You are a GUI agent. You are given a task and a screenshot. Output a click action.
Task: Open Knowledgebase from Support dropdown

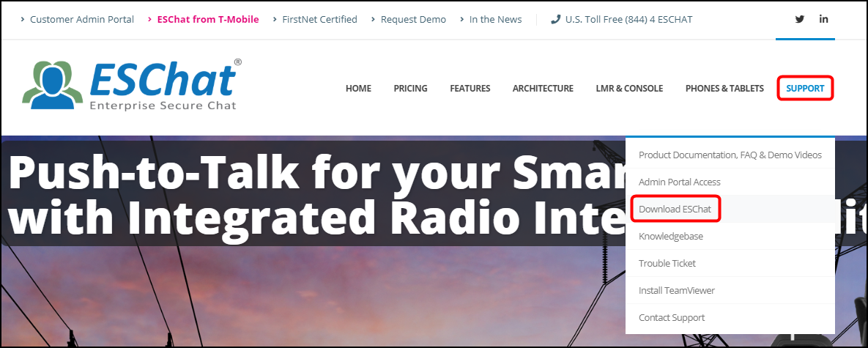(x=730, y=236)
